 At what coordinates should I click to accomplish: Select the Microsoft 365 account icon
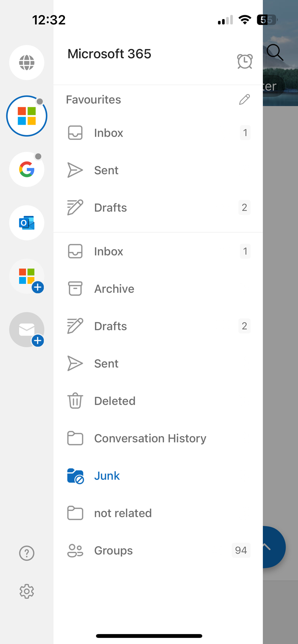[27, 116]
